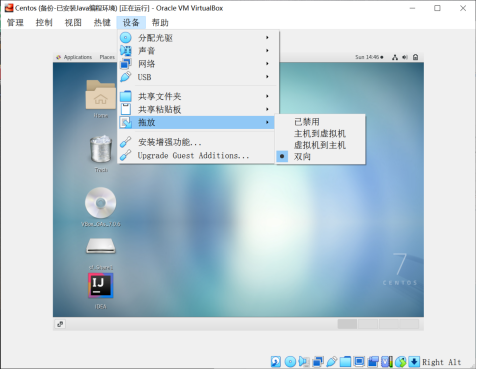The height and width of the screenshot is (370, 477).
Task: Click wrench icon beside 安装增强功能
Action: click(x=126, y=142)
